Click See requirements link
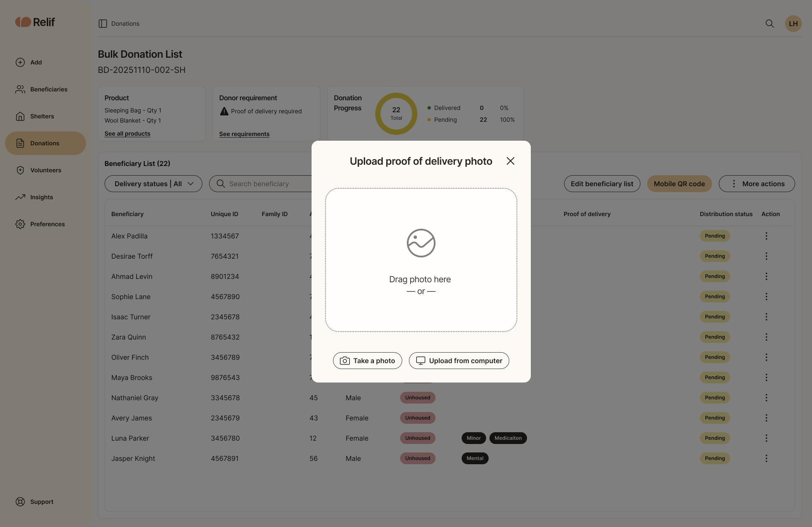 point(244,134)
